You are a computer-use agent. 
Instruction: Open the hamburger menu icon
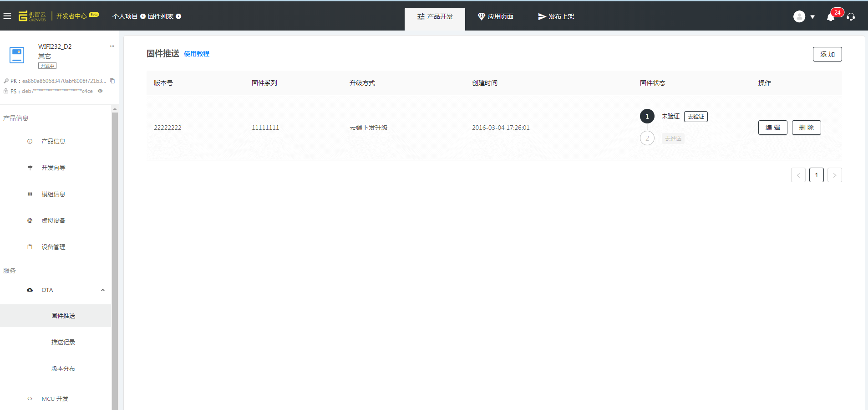click(x=7, y=16)
